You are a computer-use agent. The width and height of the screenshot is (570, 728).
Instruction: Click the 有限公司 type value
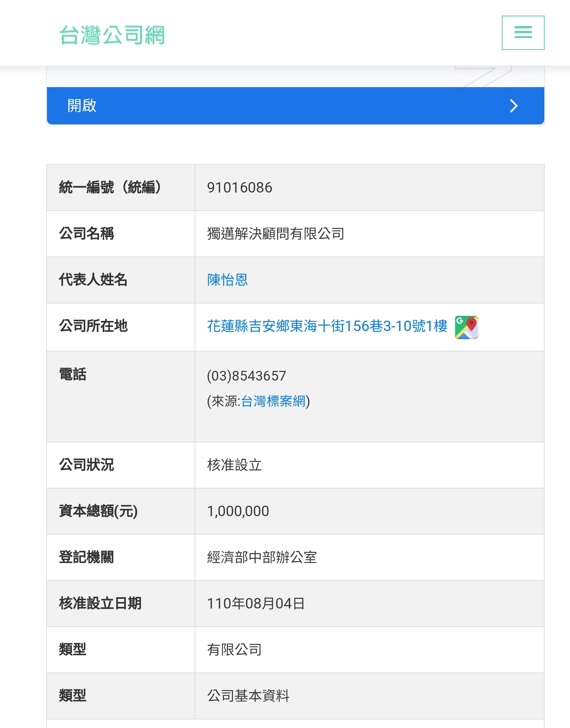coord(234,650)
